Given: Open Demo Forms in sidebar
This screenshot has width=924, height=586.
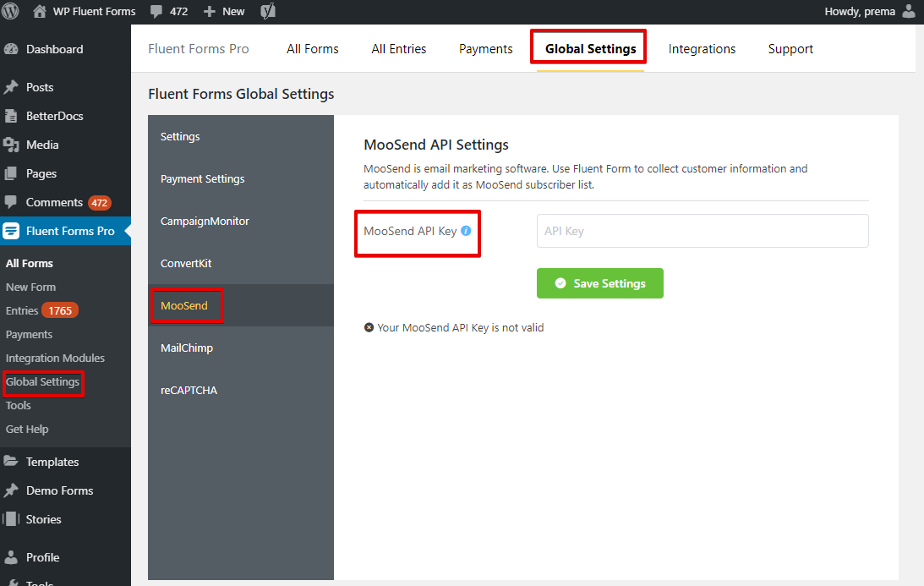Looking at the screenshot, I should pyautogui.click(x=59, y=490).
